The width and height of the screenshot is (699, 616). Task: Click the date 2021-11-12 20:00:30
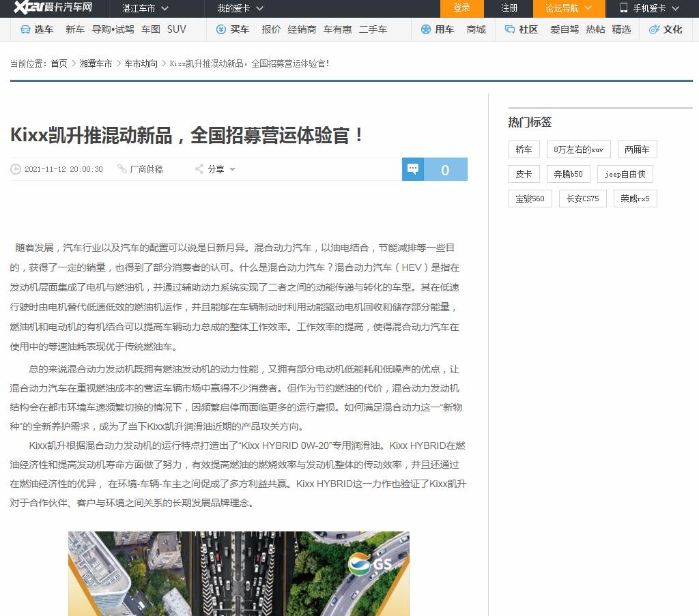tap(63, 169)
